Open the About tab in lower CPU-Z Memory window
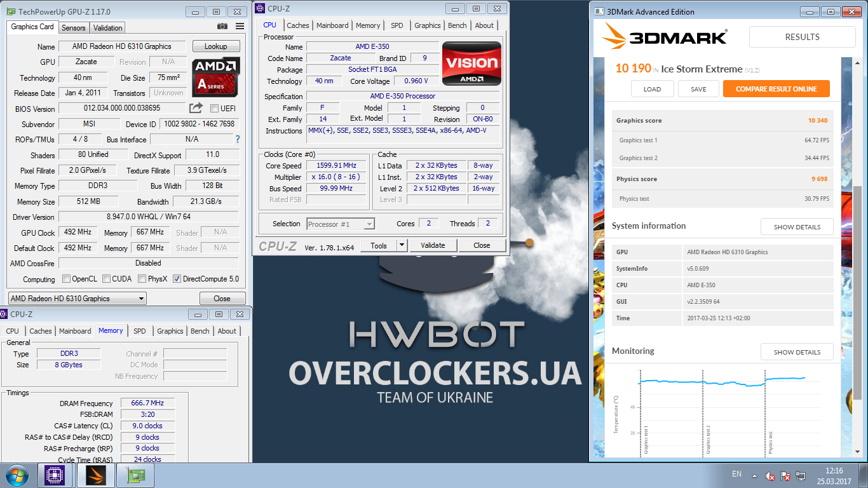Screen dimensions: 868x488 coord(227,331)
